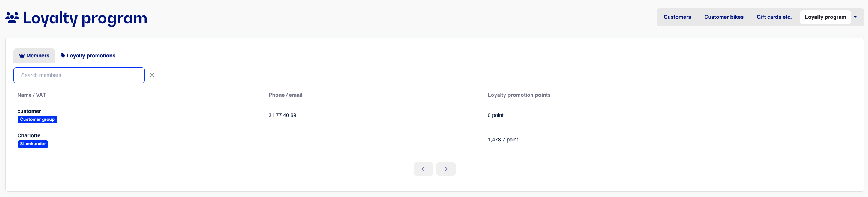Screen dimensions: 868x197
Task: Click the crown icon on the Members tab
Action: (x=22, y=56)
